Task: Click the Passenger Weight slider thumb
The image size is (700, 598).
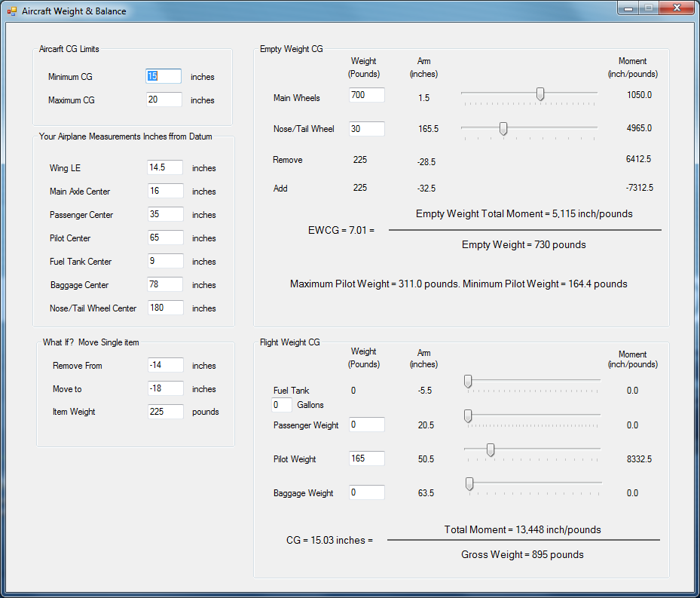Action: pos(468,416)
